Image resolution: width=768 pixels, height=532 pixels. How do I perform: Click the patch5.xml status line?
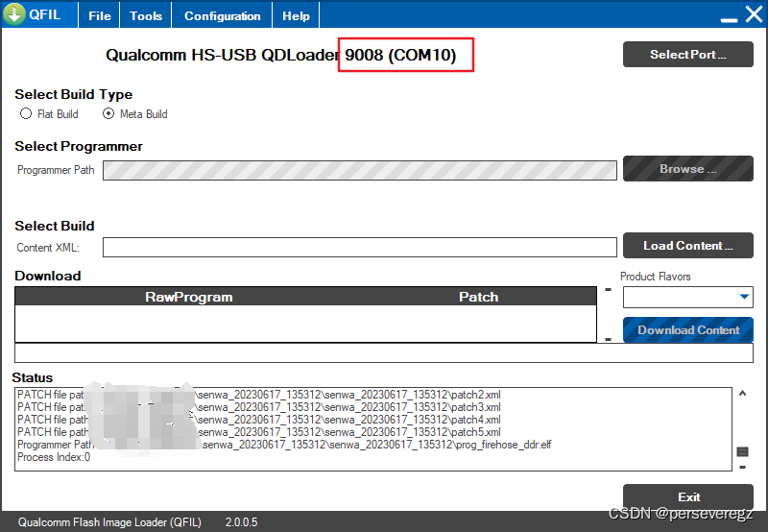point(258,432)
